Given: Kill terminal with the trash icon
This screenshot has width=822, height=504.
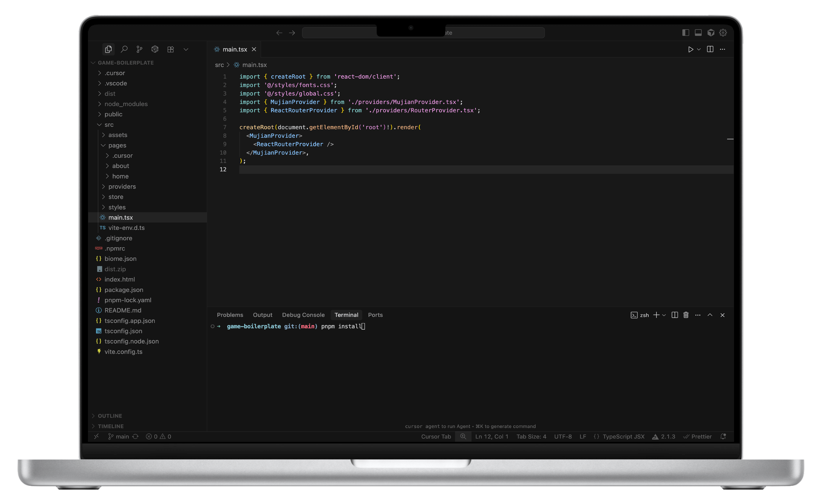Looking at the screenshot, I should pos(686,315).
